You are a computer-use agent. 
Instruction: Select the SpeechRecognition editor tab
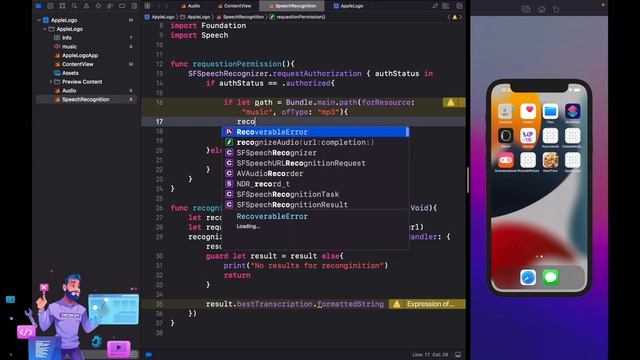tap(292, 6)
